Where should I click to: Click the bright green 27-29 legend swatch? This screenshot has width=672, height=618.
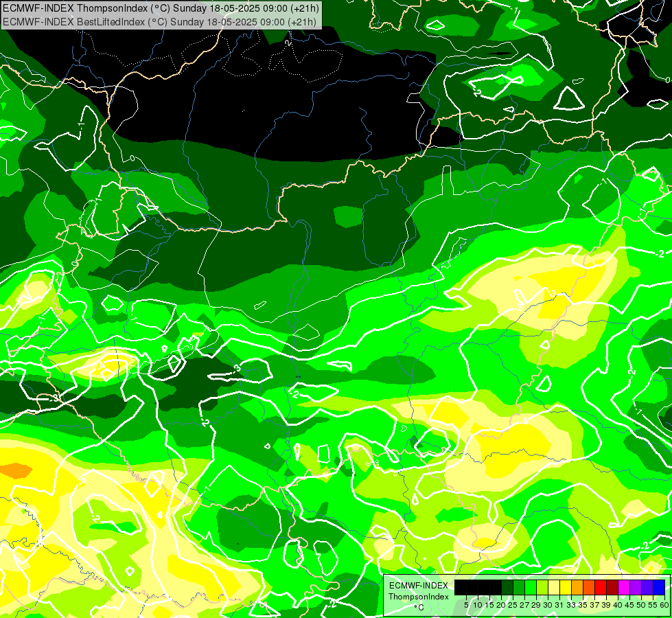pyautogui.click(x=530, y=587)
